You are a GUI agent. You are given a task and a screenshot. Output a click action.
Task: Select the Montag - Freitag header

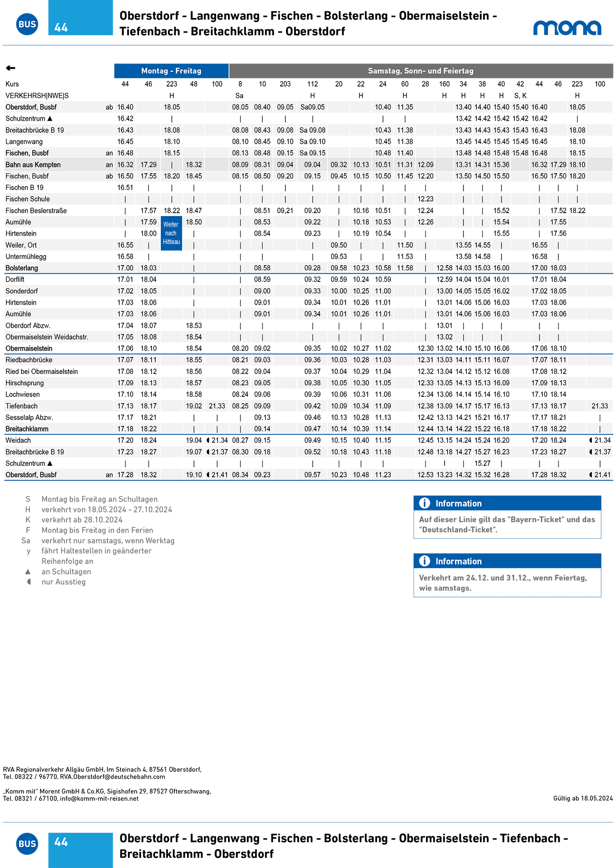pos(171,71)
